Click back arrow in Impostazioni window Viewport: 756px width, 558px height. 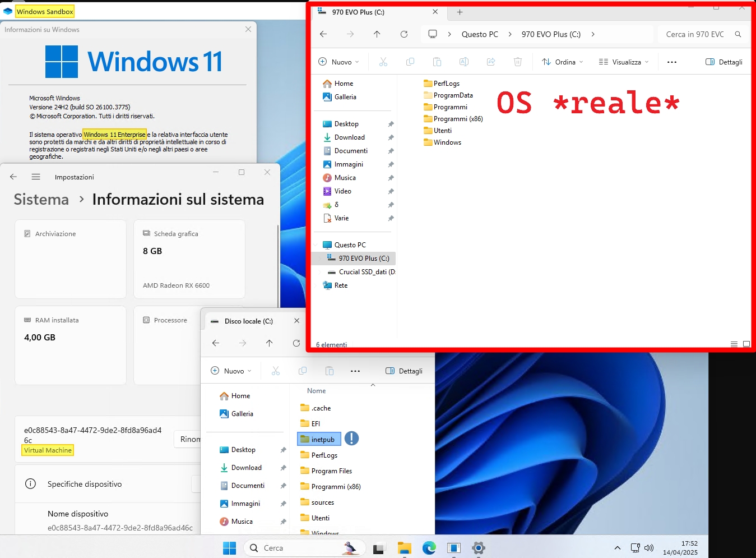tap(13, 177)
